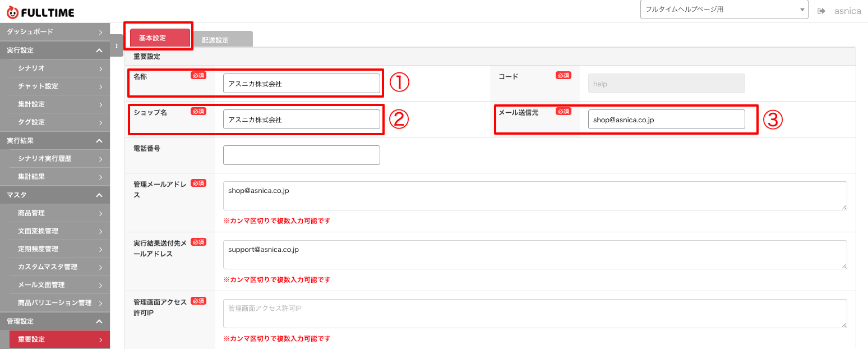Click the logout icon beside asnica
868x349 pixels.
(x=821, y=11)
